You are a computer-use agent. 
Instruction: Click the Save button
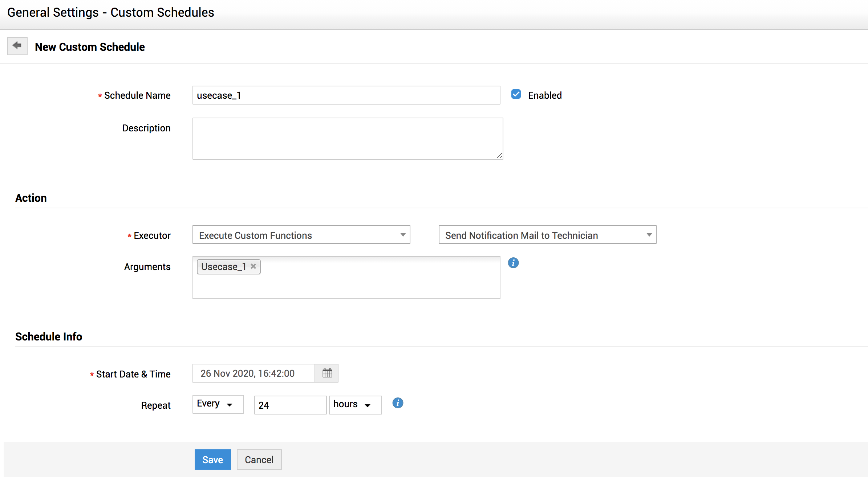212,460
